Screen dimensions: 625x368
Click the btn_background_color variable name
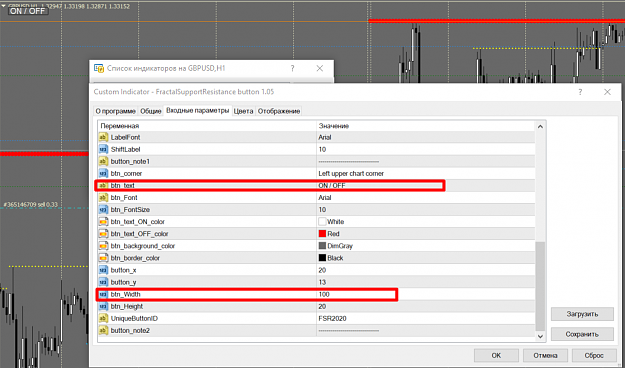pyautogui.click(x=143, y=246)
